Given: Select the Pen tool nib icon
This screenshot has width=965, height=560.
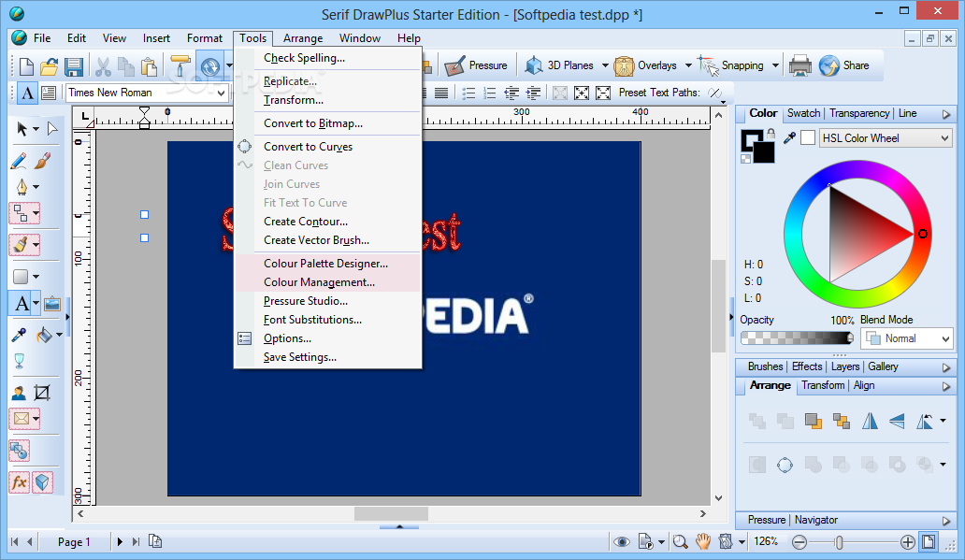Looking at the screenshot, I should [22, 186].
